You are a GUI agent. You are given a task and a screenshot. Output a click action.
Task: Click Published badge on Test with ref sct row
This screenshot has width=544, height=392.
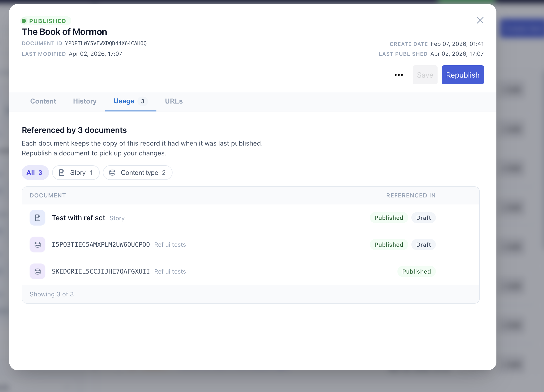tap(389, 218)
